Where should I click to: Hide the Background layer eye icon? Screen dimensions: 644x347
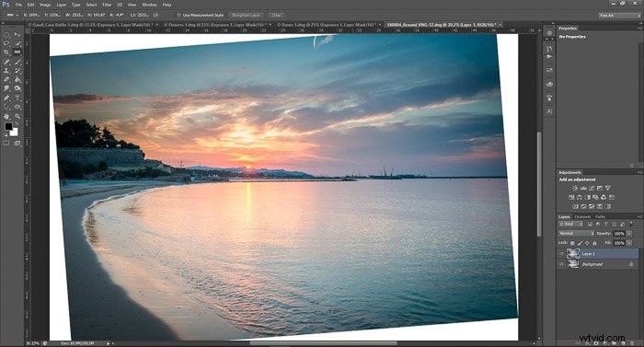[561, 264]
